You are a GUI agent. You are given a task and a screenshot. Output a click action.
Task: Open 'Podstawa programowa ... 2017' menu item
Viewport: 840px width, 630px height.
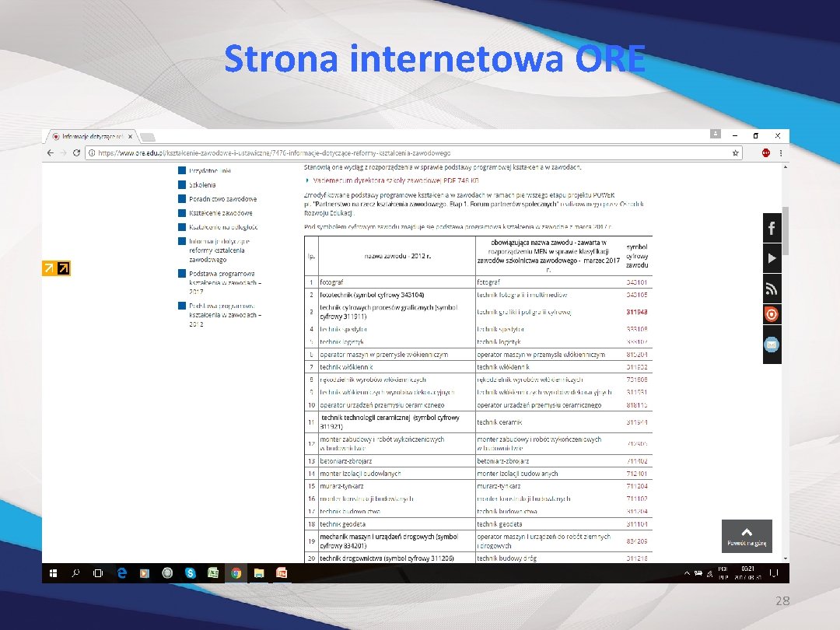click(x=225, y=282)
